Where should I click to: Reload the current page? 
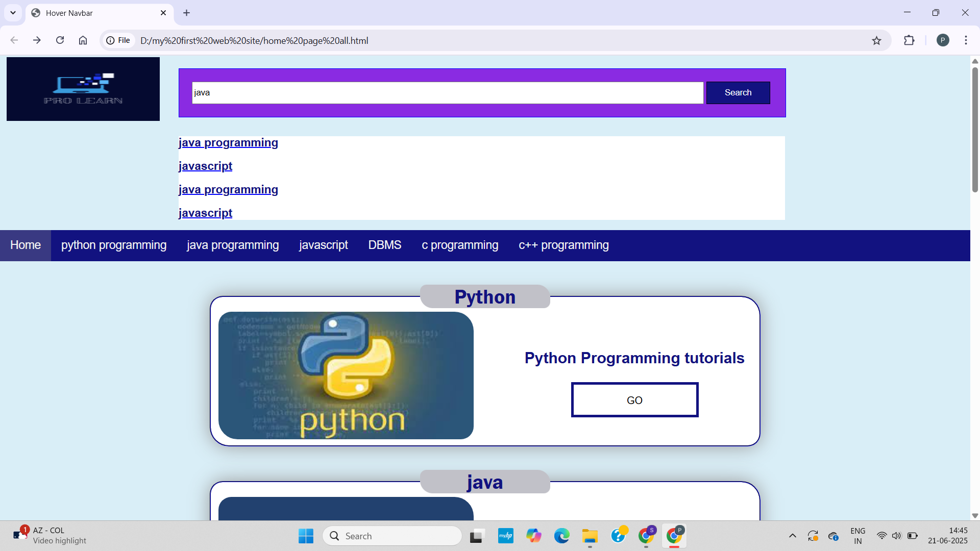pos(60,40)
